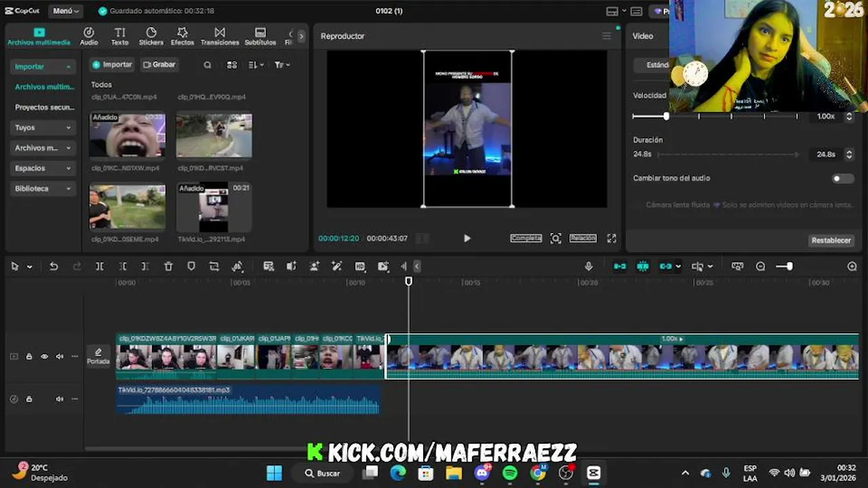Viewport: 868px width, 488px height.
Task: Expand the Archivos m... sidebar section
Action: coord(43,148)
